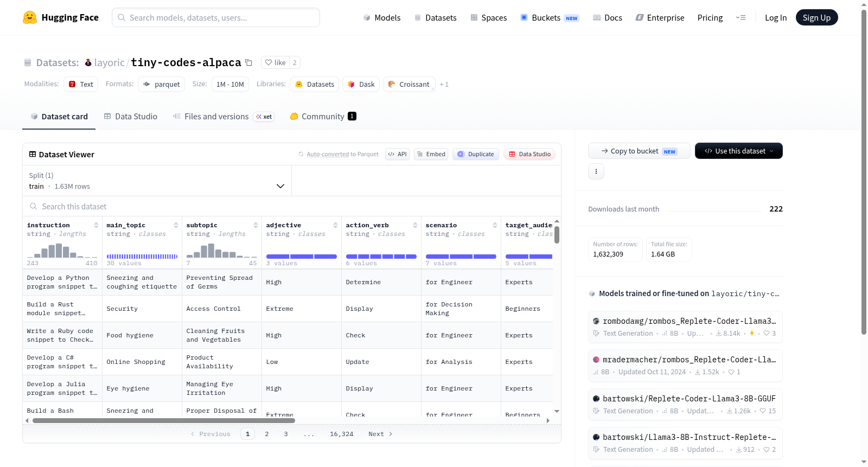This screenshot has width=868, height=467.
Task: Open the extra navigation menu icon
Action: point(741,17)
